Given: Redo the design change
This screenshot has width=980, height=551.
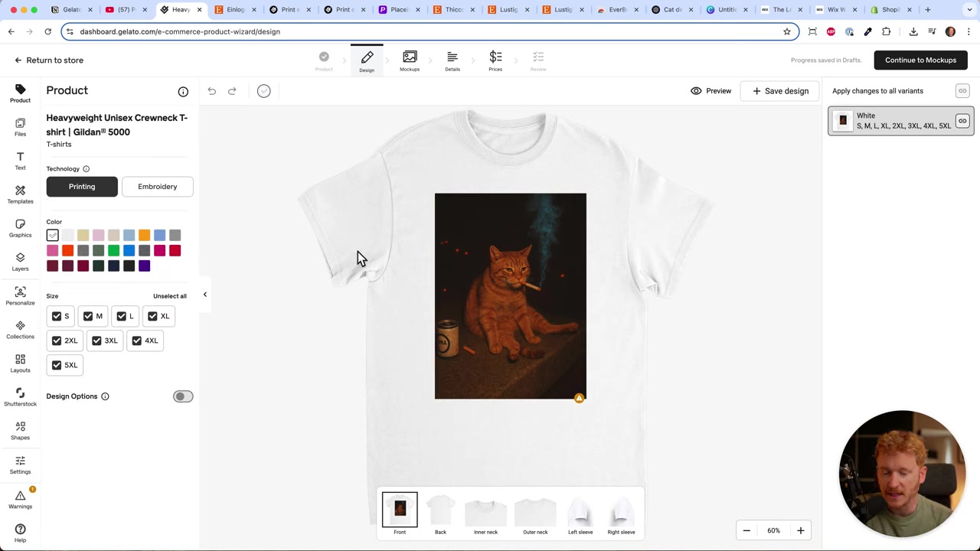Looking at the screenshot, I should pyautogui.click(x=232, y=91).
